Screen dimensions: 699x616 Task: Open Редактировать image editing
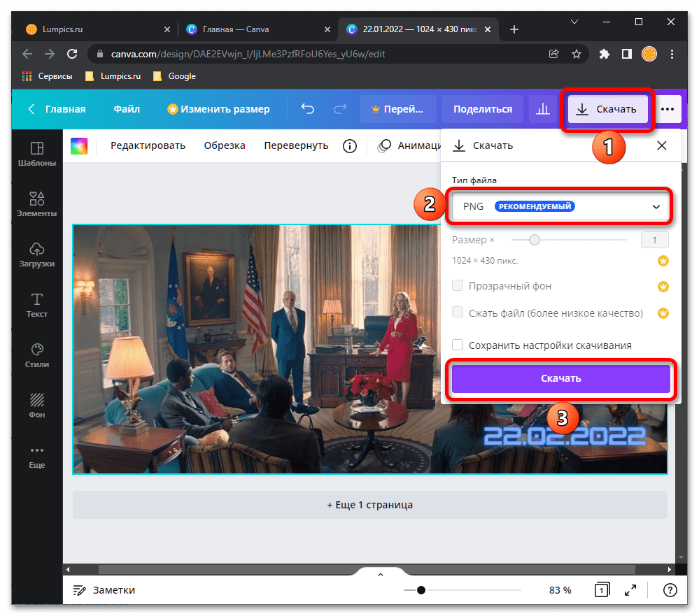[148, 145]
